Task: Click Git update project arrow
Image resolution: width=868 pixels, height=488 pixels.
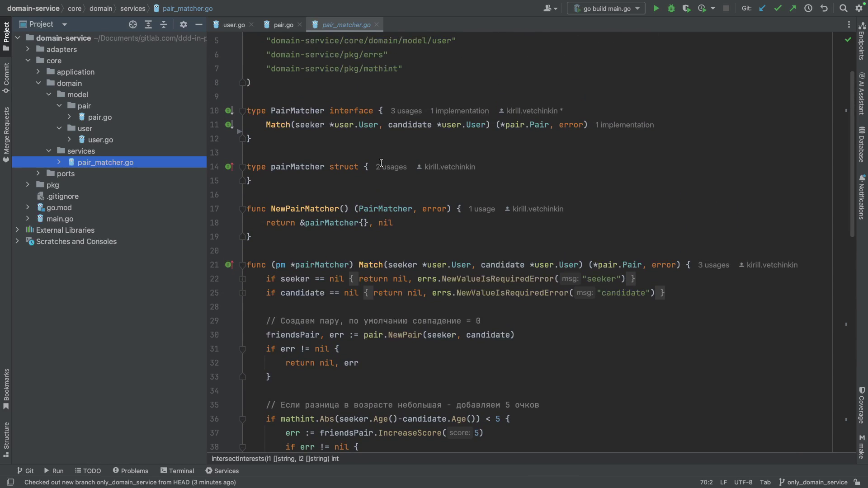Action: pos(762,9)
